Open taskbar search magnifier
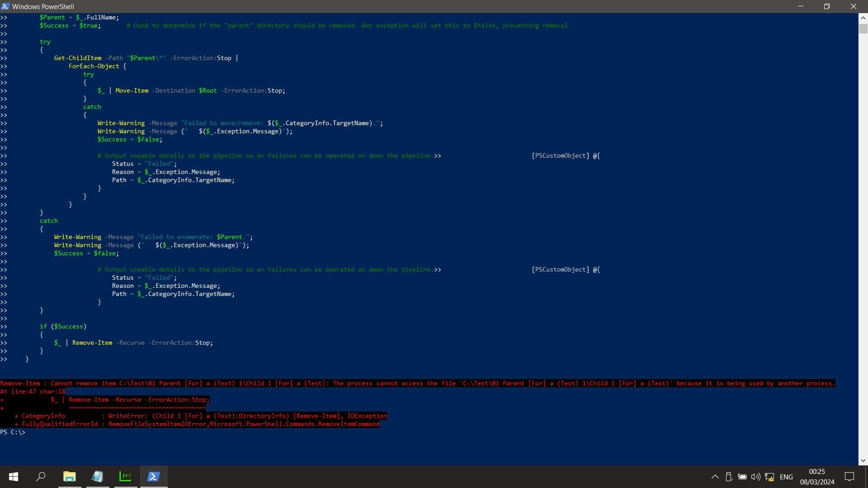Screen dimensions: 868x488 [41, 477]
